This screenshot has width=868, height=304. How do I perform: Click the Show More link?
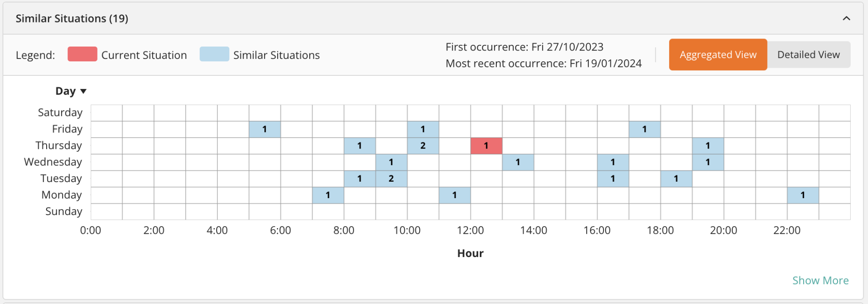(x=820, y=280)
